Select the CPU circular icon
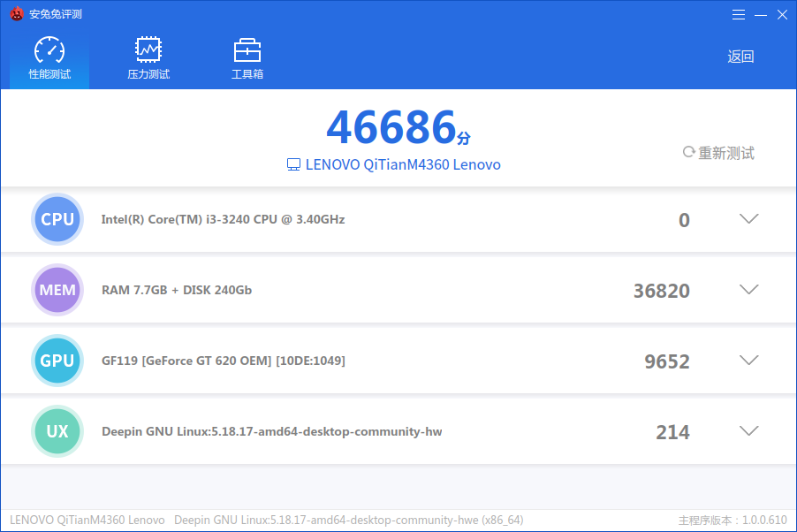The width and height of the screenshot is (797, 532). click(x=57, y=219)
